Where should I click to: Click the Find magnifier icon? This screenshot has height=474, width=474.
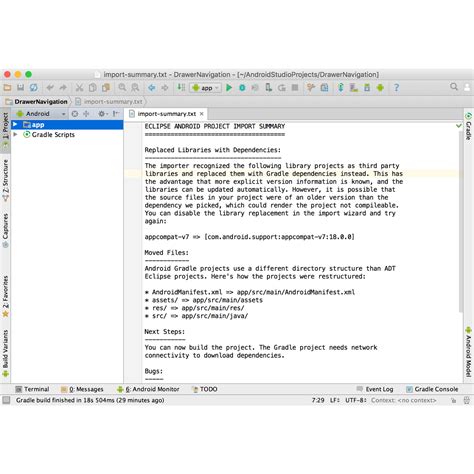tap(122, 88)
